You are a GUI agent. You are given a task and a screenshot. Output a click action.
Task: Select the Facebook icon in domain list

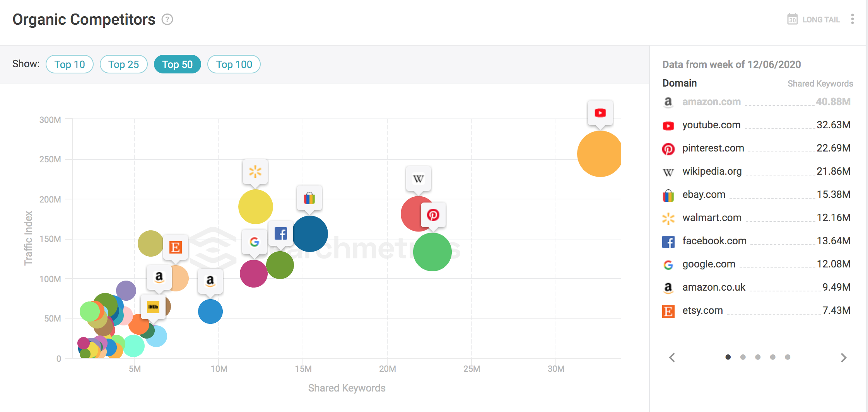click(x=668, y=242)
